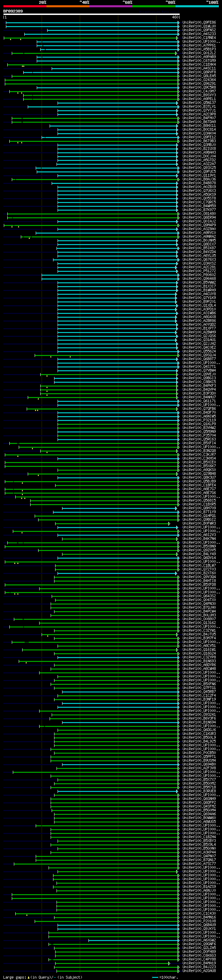The width and height of the screenshot is (222, 980).
Task: Select hit label UniRef100_C1EHK4
Action: pyautogui.click(x=199, y=64)
